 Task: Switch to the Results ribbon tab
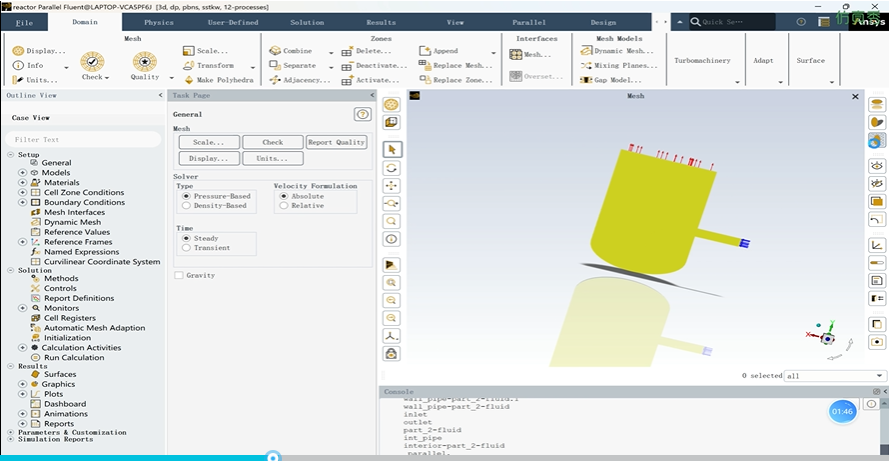pyautogui.click(x=381, y=23)
